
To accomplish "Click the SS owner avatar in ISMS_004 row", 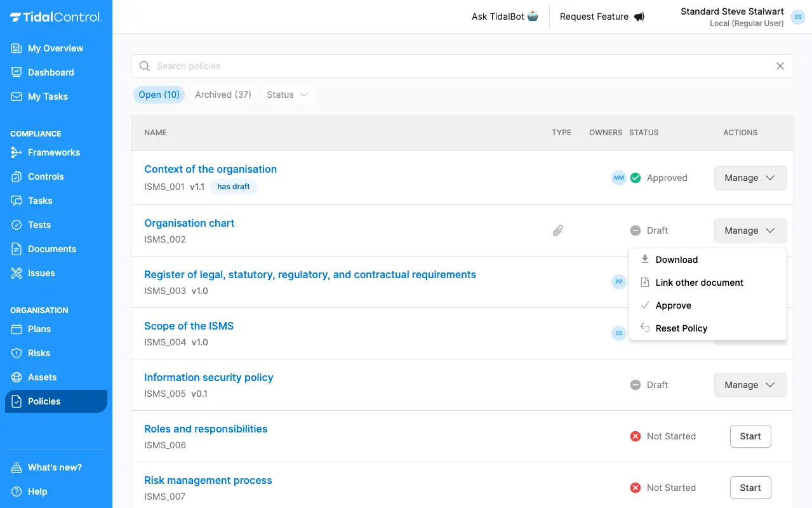I will coord(619,333).
